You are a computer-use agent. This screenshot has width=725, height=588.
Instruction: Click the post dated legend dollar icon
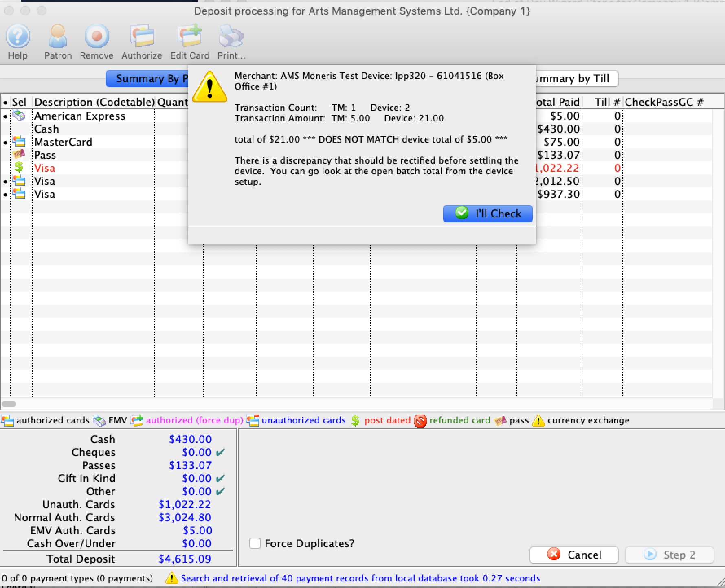[356, 420]
